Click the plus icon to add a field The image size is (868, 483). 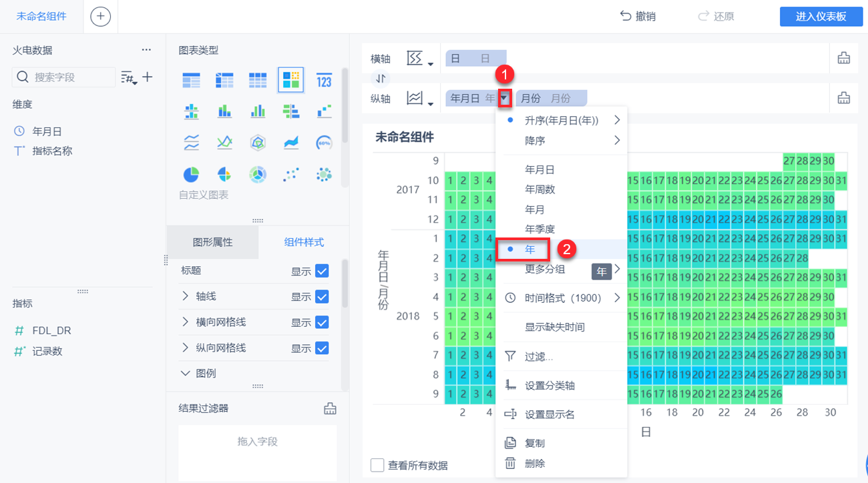[148, 77]
